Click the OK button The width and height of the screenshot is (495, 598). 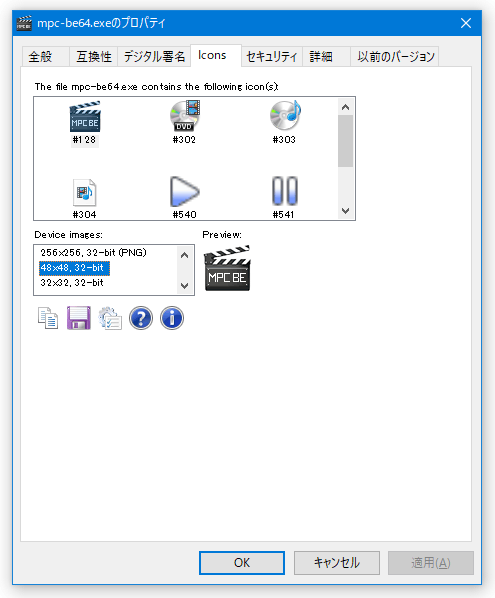point(242,563)
